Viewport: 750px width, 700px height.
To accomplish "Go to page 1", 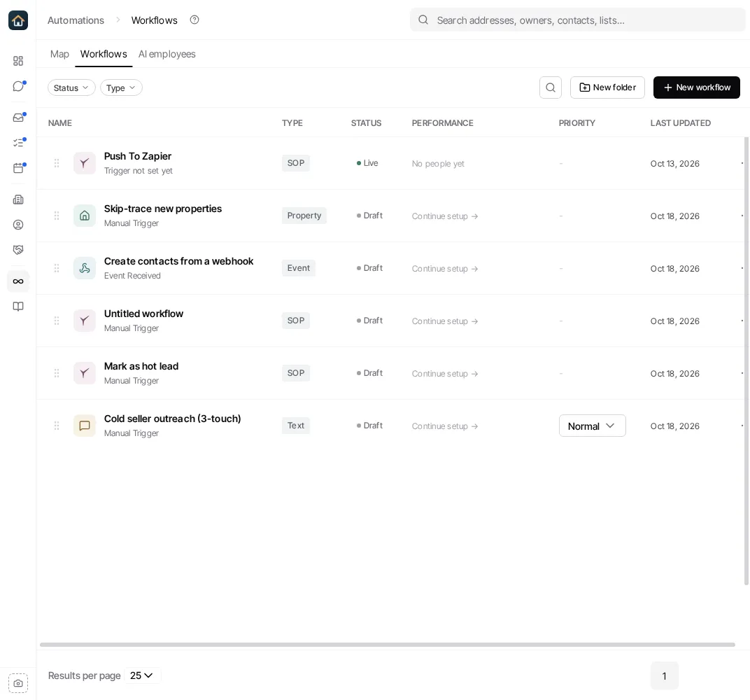I will [x=665, y=675].
